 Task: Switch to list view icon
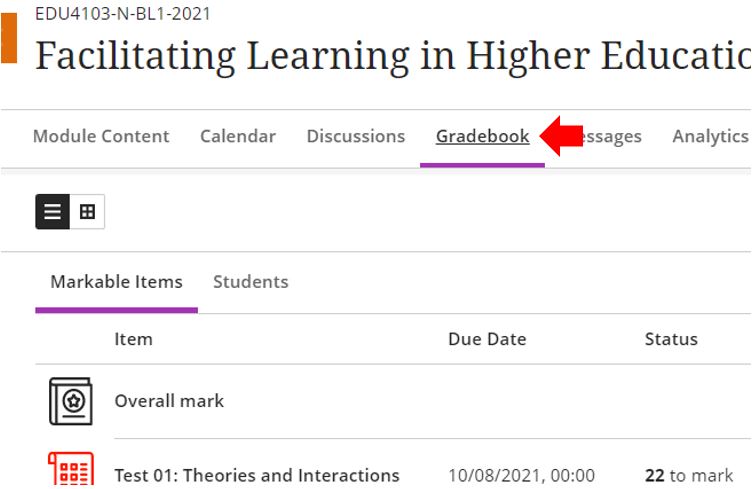coord(53,211)
